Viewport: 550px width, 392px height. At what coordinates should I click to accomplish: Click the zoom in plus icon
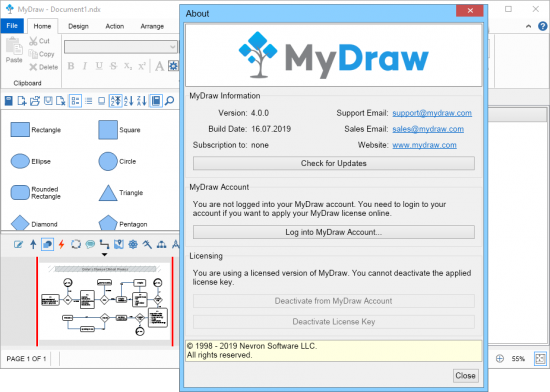[x=499, y=358]
